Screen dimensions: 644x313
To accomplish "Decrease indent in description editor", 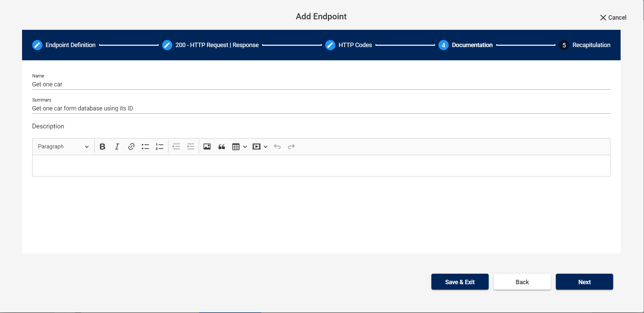I will [191, 147].
